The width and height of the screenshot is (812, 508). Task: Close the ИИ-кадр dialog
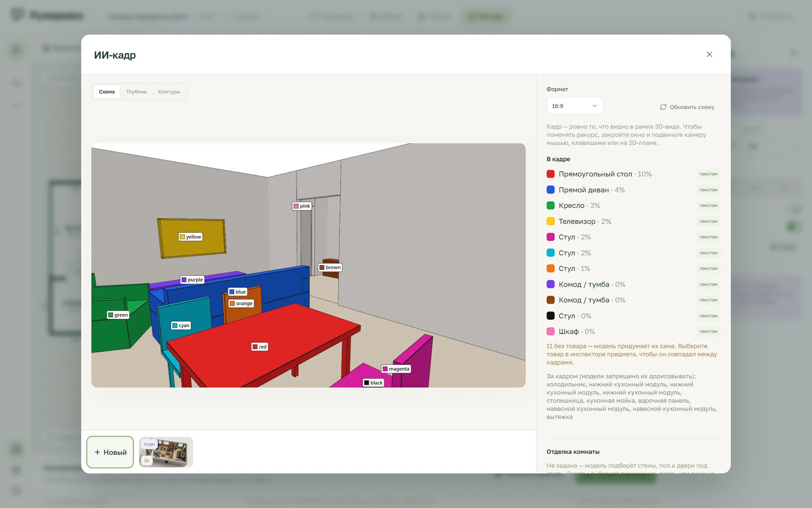(709, 55)
